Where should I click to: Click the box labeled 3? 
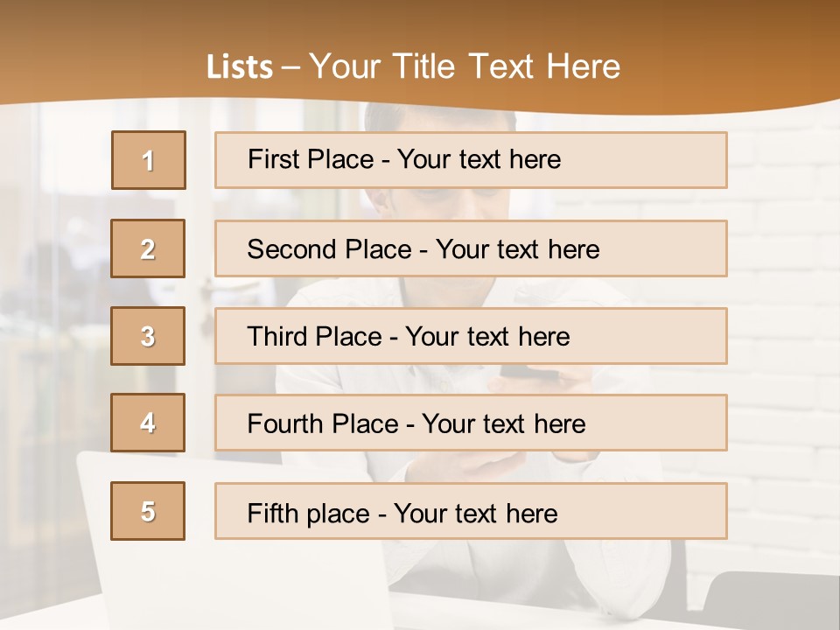[148, 336]
